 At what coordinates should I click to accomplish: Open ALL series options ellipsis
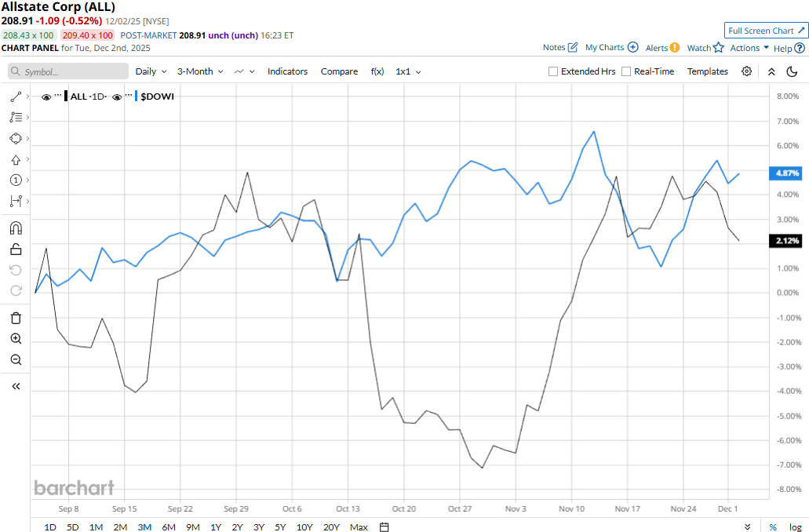58,96
